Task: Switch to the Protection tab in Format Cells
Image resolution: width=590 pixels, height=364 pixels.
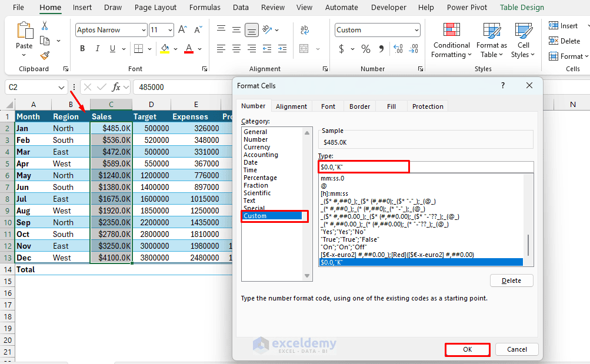Action: tap(428, 106)
